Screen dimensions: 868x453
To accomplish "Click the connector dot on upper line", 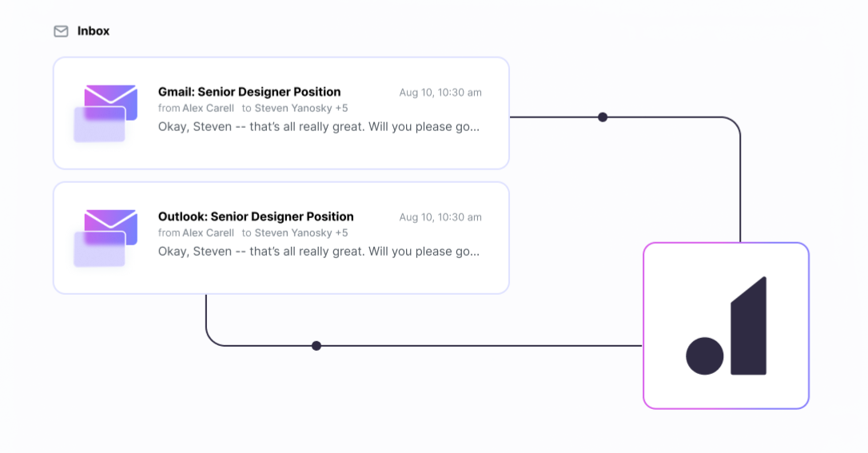I will click(x=603, y=117).
